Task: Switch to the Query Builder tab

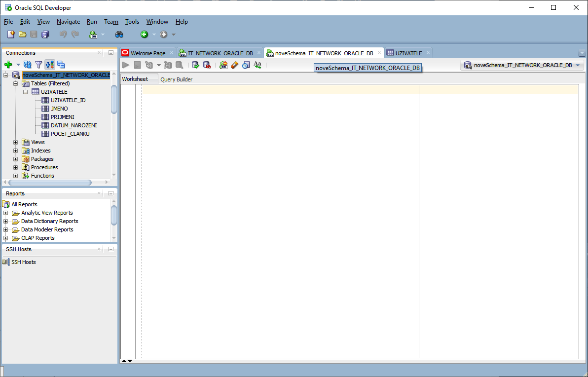Action: tap(176, 79)
